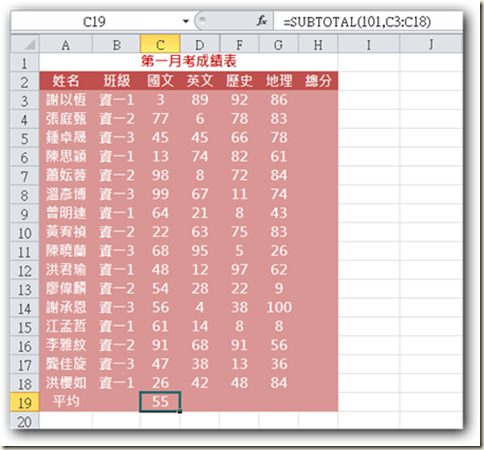Select row 20 header

(x=25, y=421)
